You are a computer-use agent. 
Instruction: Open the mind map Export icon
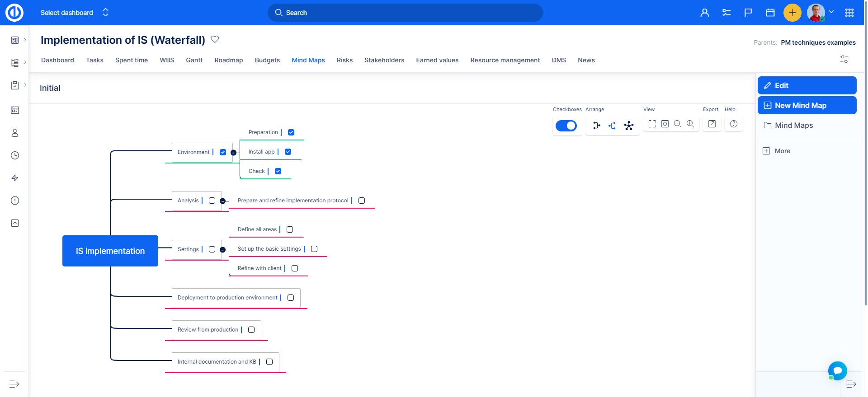(x=712, y=124)
